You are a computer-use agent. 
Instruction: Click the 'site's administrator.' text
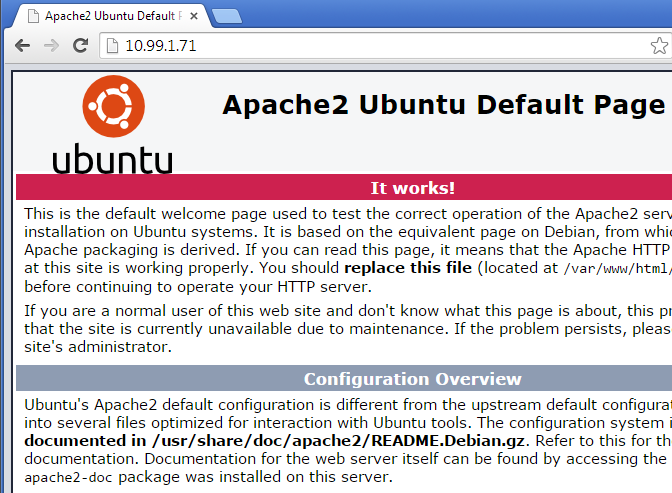[98, 347]
